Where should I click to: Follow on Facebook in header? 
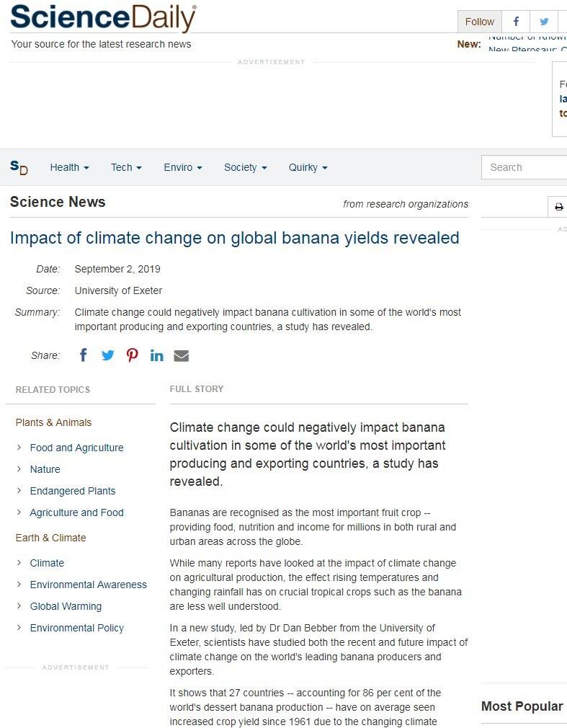pyautogui.click(x=516, y=22)
